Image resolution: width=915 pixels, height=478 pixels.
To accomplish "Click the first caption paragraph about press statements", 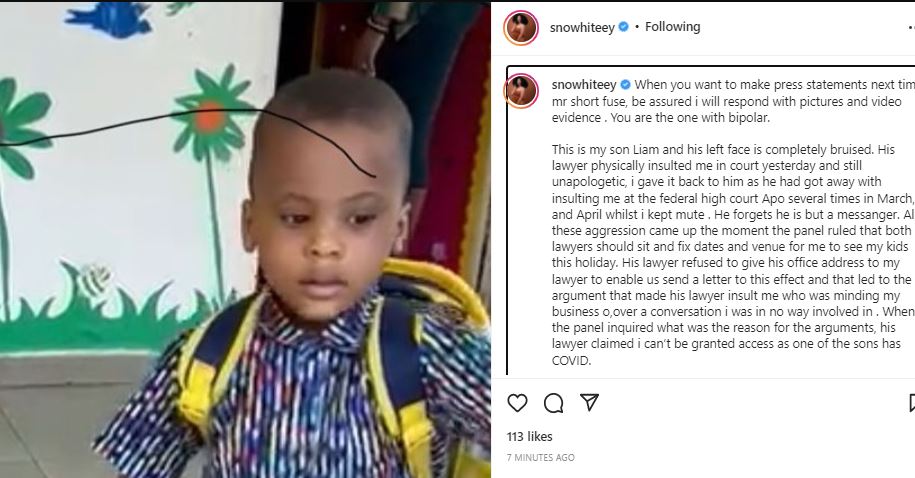I will point(734,101).
